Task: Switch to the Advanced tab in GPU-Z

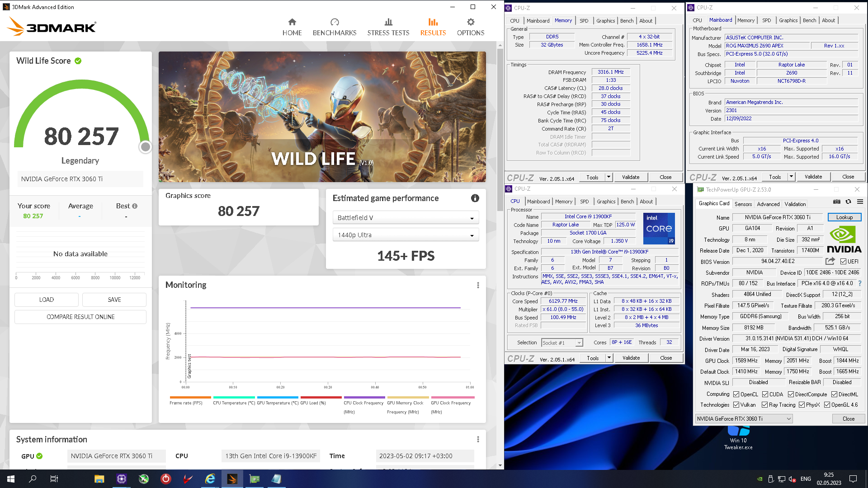Action: 768,204
